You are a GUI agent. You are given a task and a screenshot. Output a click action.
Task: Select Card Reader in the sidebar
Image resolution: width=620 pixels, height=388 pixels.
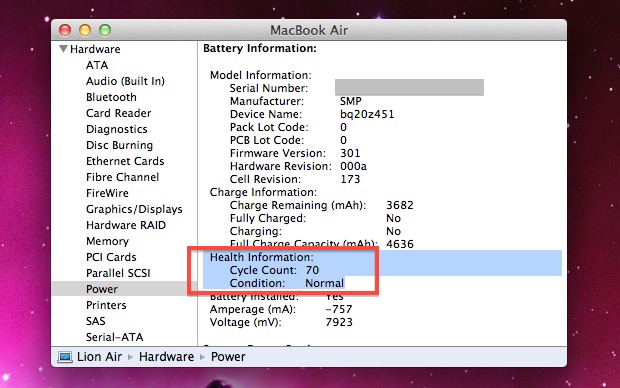pos(118,113)
